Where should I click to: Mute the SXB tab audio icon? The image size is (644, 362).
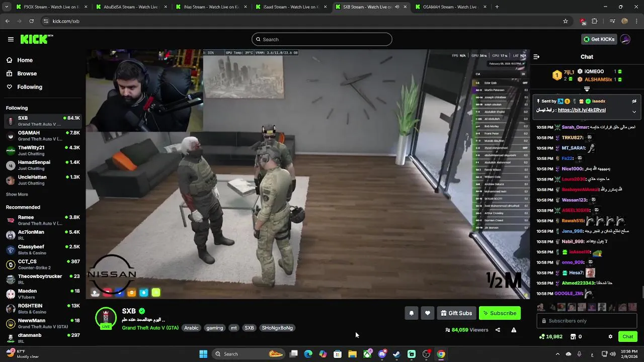tap(397, 7)
